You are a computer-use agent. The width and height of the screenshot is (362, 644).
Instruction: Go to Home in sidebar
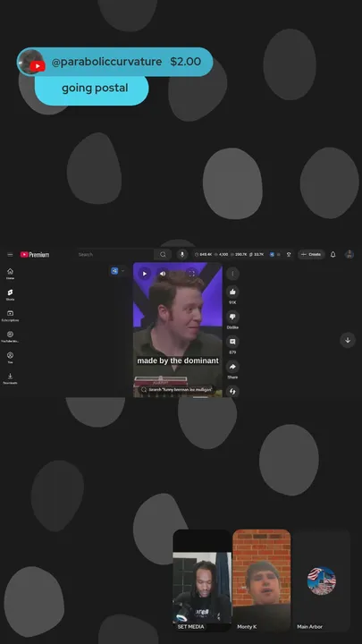tap(10, 274)
